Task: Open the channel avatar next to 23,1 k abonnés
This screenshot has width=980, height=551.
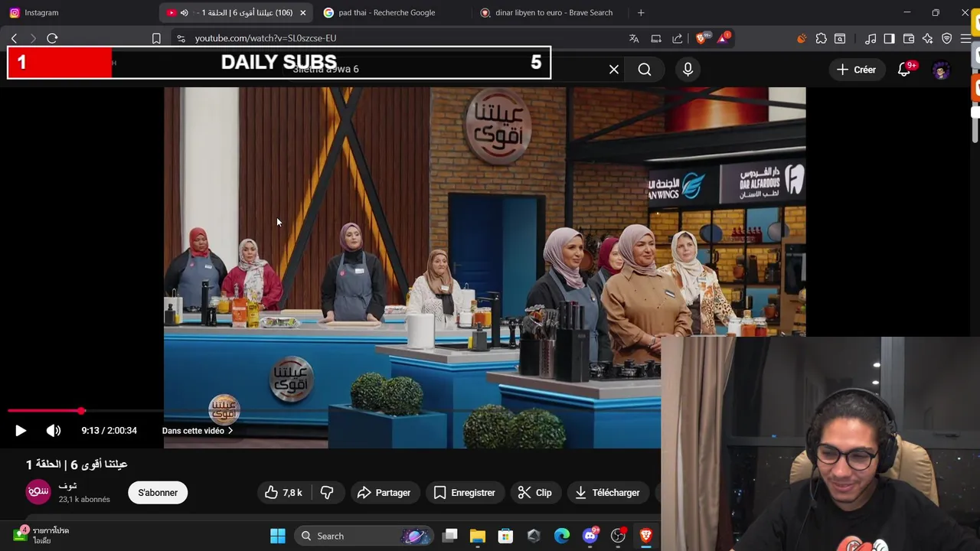Action: coord(38,492)
